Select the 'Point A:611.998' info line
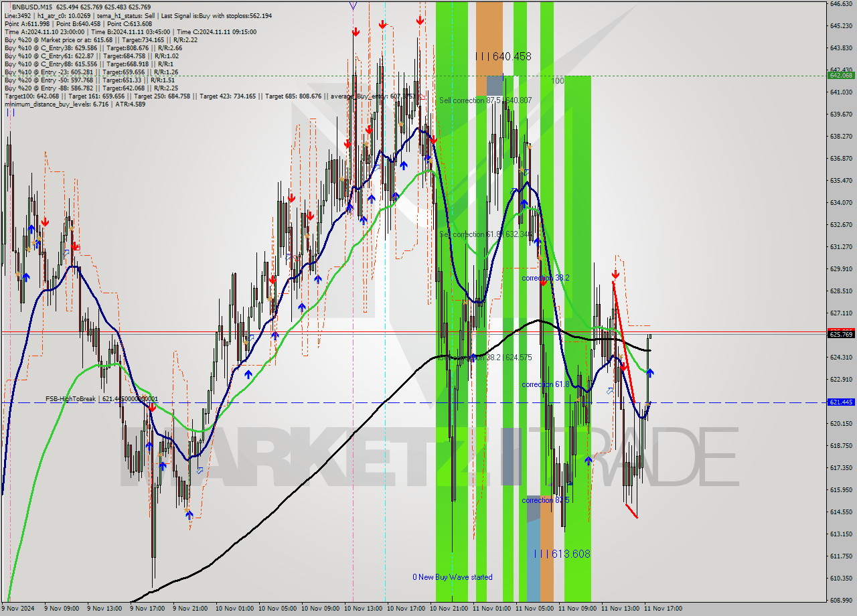 coord(78,23)
